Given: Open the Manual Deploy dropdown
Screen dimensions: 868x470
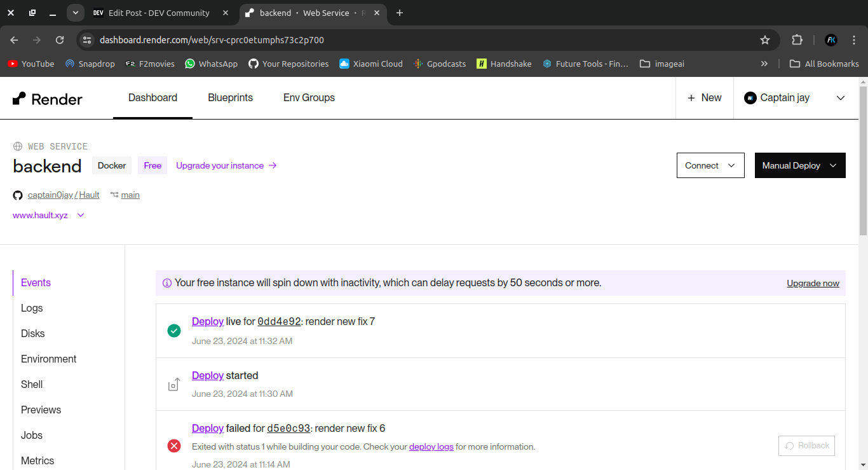Looking at the screenshot, I should pyautogui.click(x=800, y=165).
